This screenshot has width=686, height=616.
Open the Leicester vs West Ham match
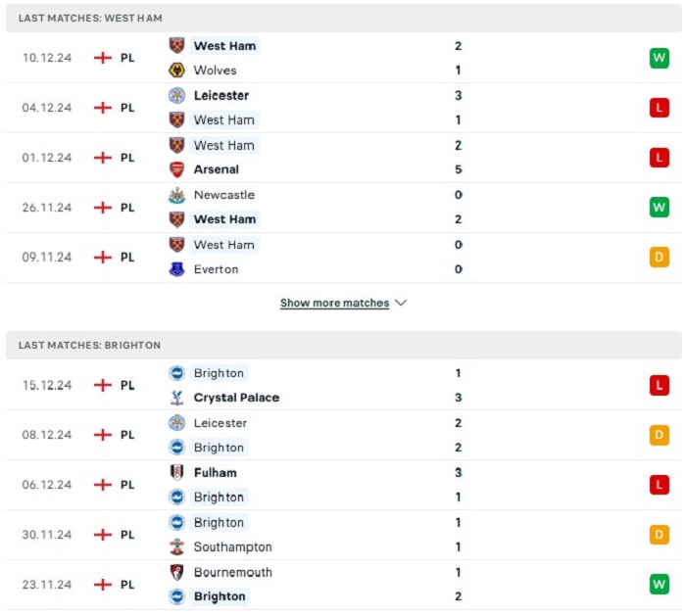[343, 108]
